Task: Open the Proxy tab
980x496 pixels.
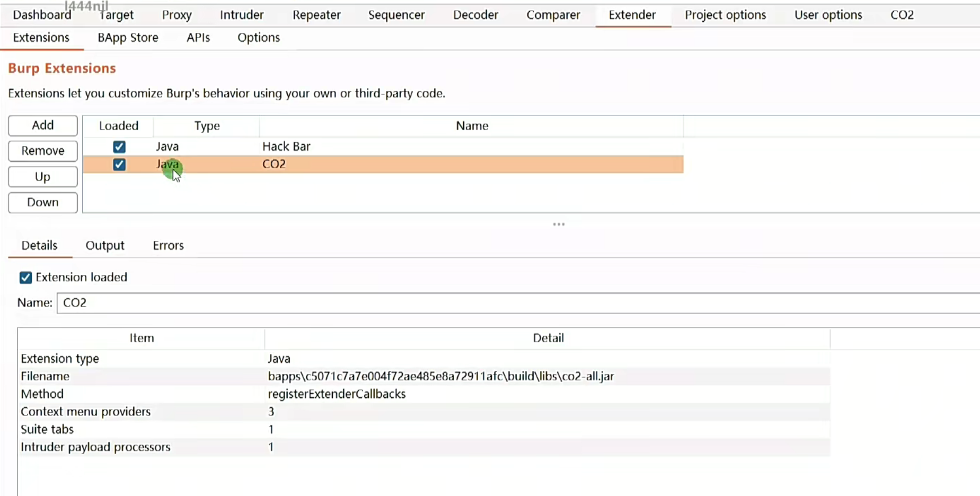Action: (x=176, y=15)
